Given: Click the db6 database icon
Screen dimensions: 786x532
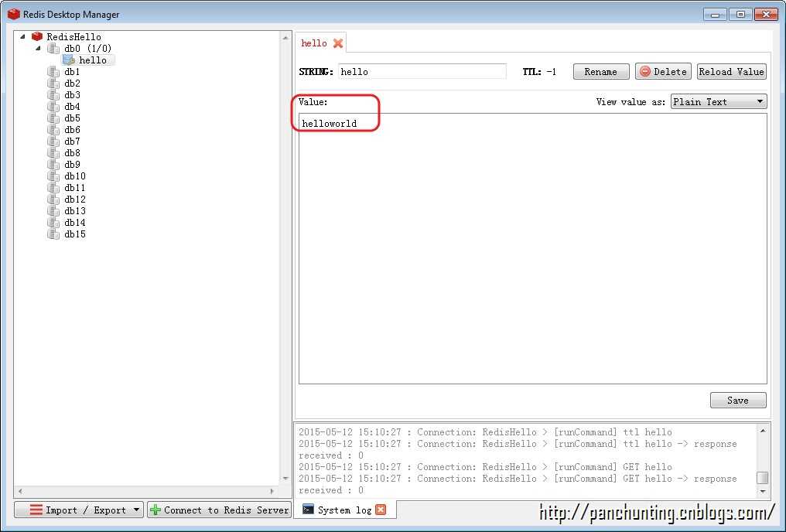Looking at the screenshot, I should pyautogui.click(x=53, y=130).
